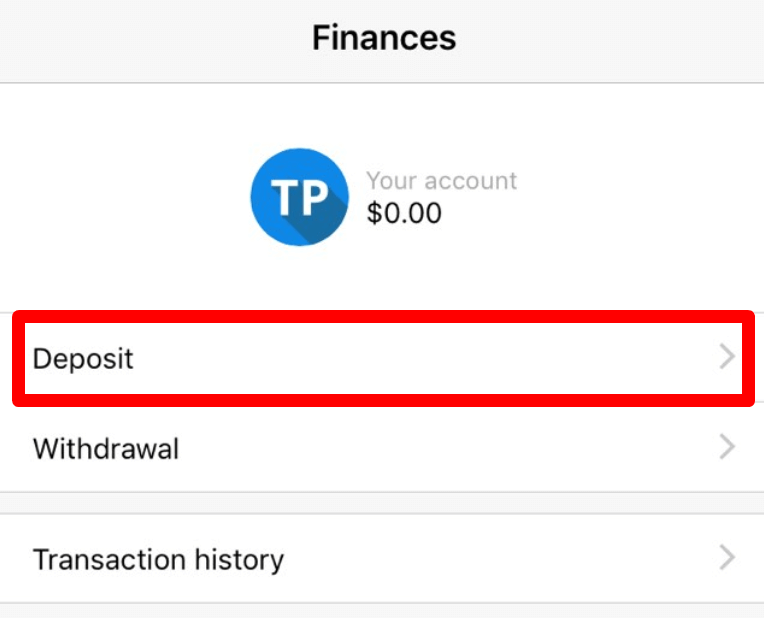Image resolution: width=764 pixels, height=618 pixels.
Task: Tap the blue TP avatar icon
Action: pyautogui.click(x=299, y=197)
